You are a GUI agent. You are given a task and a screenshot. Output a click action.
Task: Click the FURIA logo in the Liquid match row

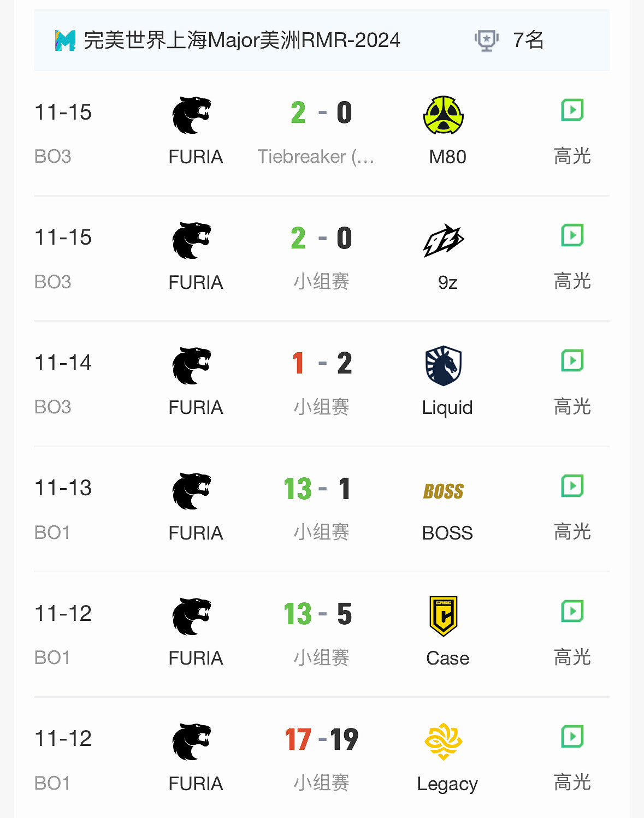[192, 365]
